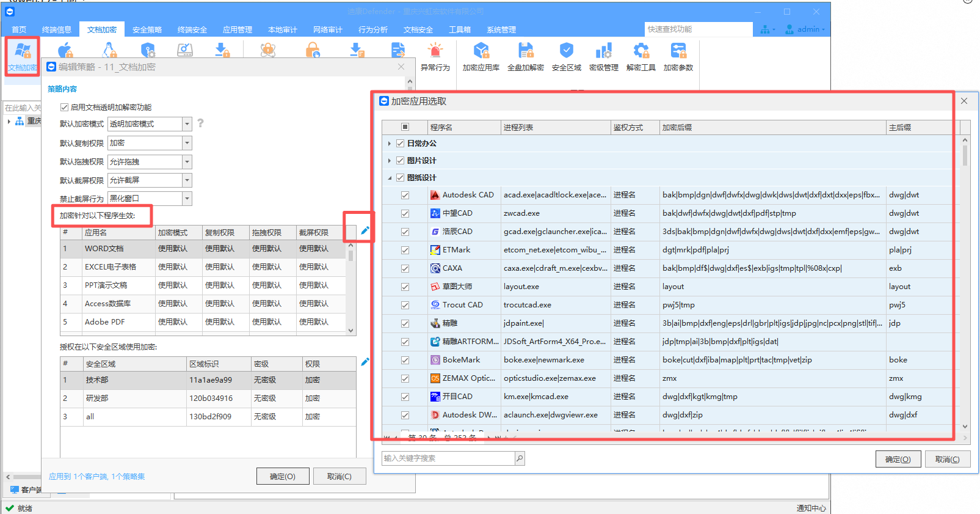Open the 文档加密 Windows policy icon
Screen dimensions: 980x514
[x=23, y=56]
